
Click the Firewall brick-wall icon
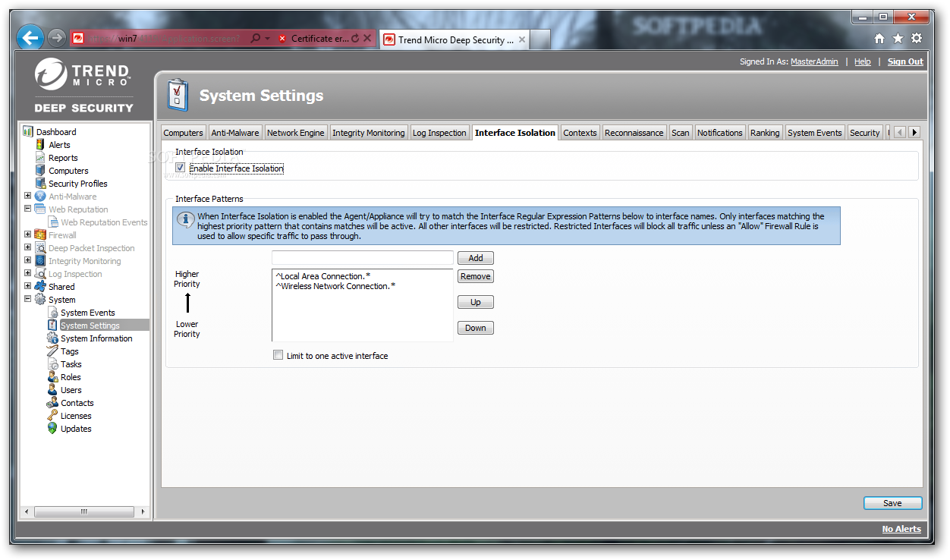point(40,235)
